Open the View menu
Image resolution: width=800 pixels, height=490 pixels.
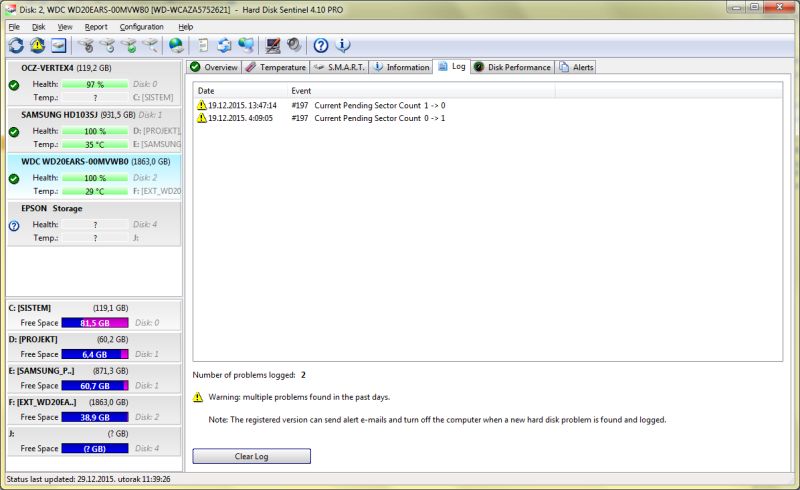coord(65,27)
